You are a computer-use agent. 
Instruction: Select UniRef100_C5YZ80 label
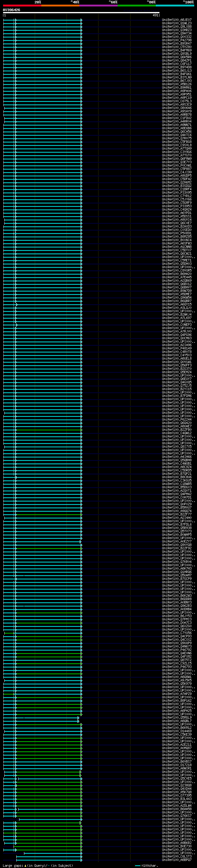(x=177, y=47)
